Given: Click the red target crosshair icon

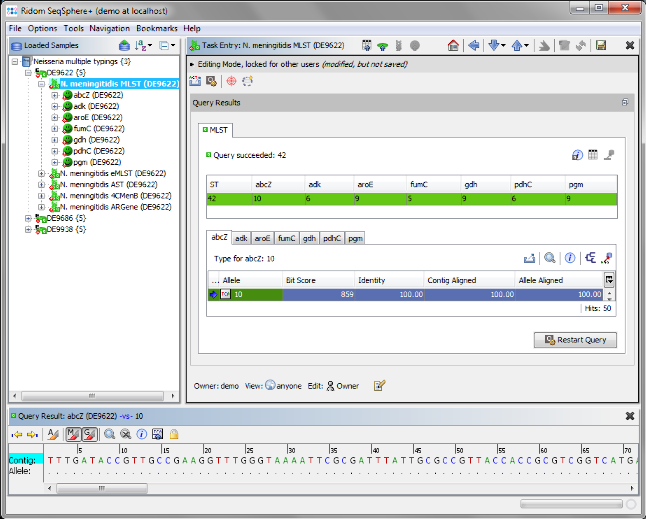Looking at the screenshot, I should click(x=232, y=81).
